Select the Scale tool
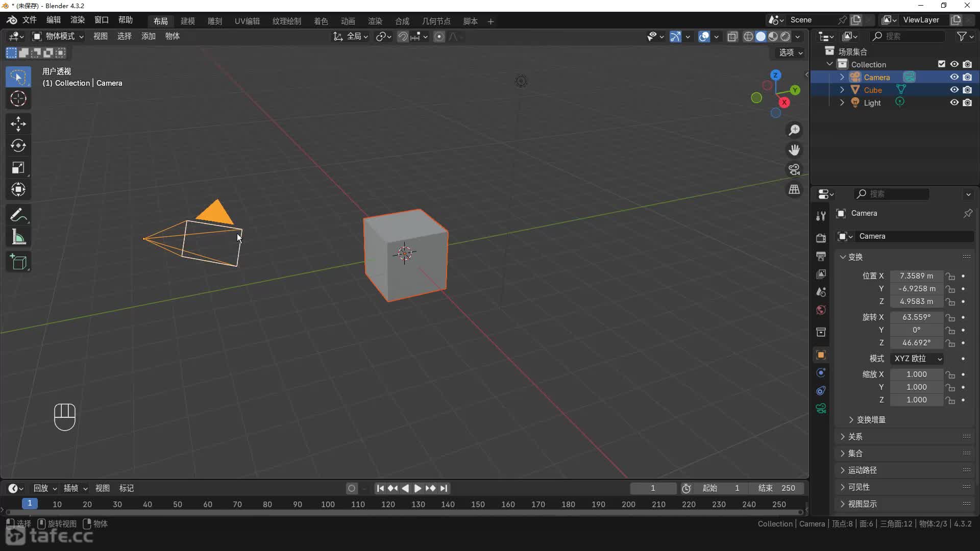The width and height of the screenshot is (980, 551). click(x=18, y=168)
